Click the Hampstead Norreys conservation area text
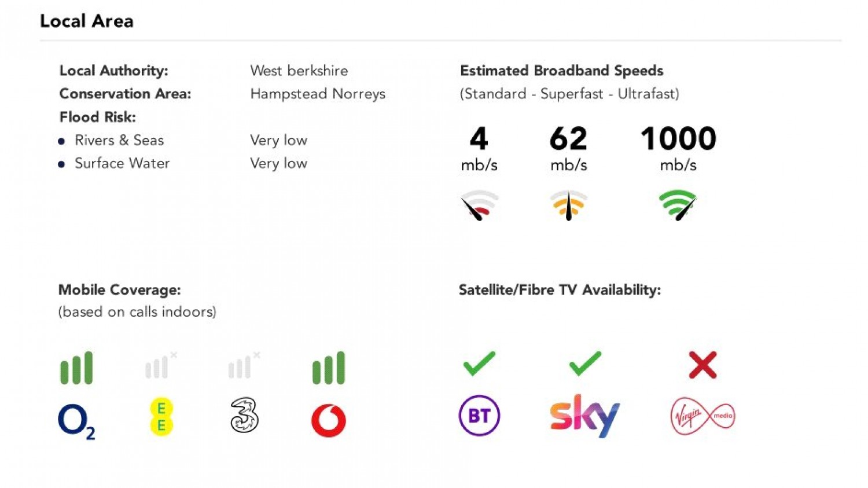This screenshot has height=488, width=868. click(x=318, y=94)
